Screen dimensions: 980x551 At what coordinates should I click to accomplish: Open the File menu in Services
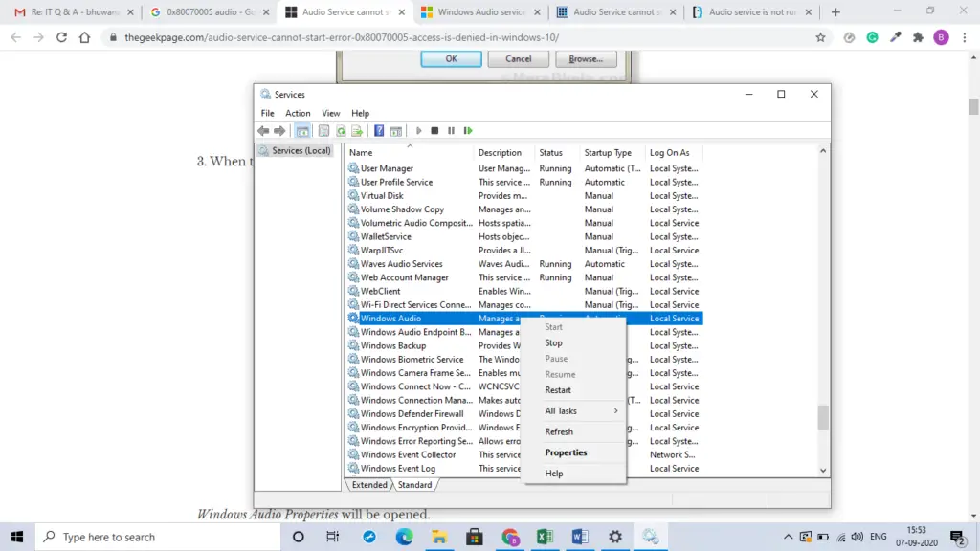click(268, 113)
